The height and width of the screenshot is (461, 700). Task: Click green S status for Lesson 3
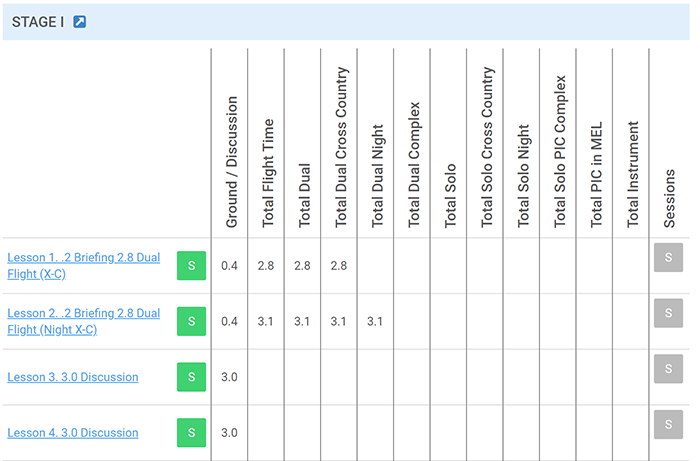tap(192, 377)
